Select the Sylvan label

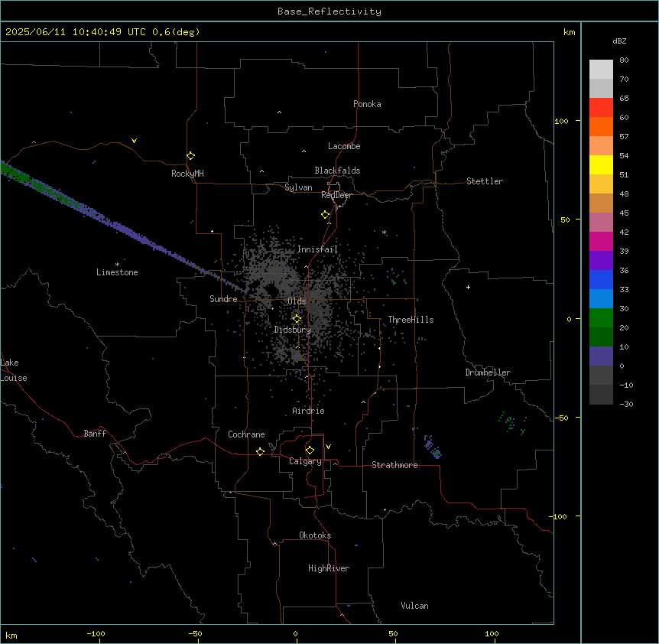pyautogui.click(x=298, y=187)
